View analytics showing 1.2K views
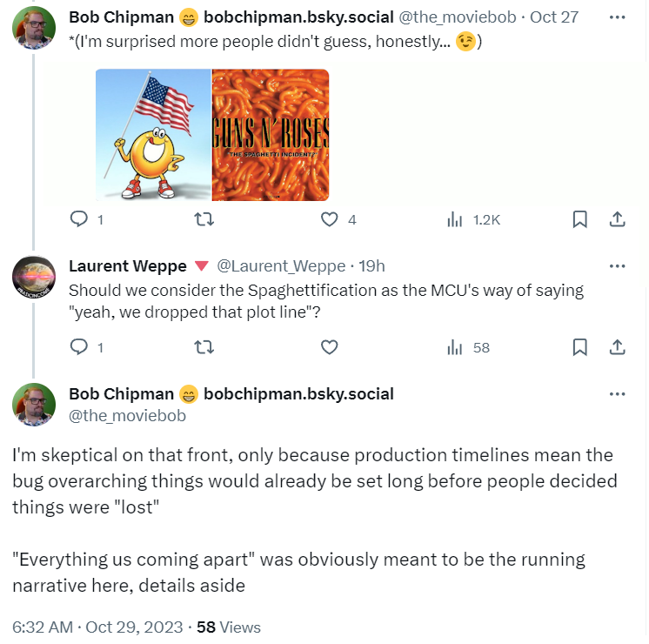 coord(454,220)
